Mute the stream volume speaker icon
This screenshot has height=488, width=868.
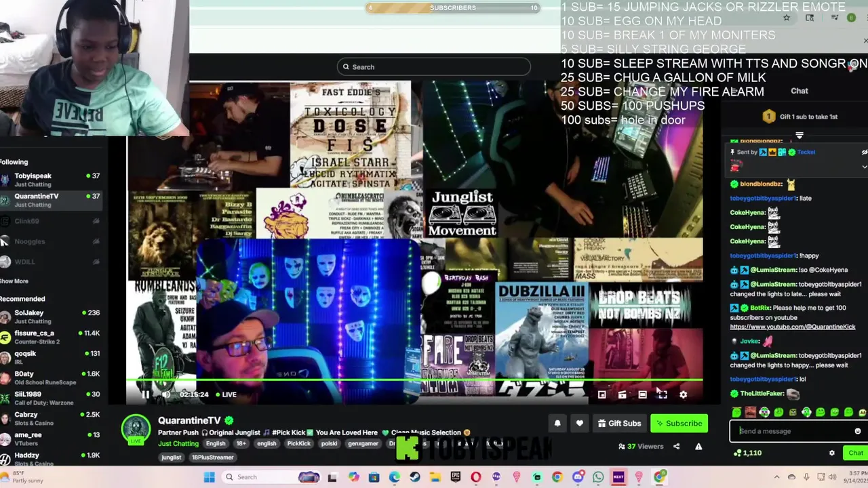click(166, 394)
